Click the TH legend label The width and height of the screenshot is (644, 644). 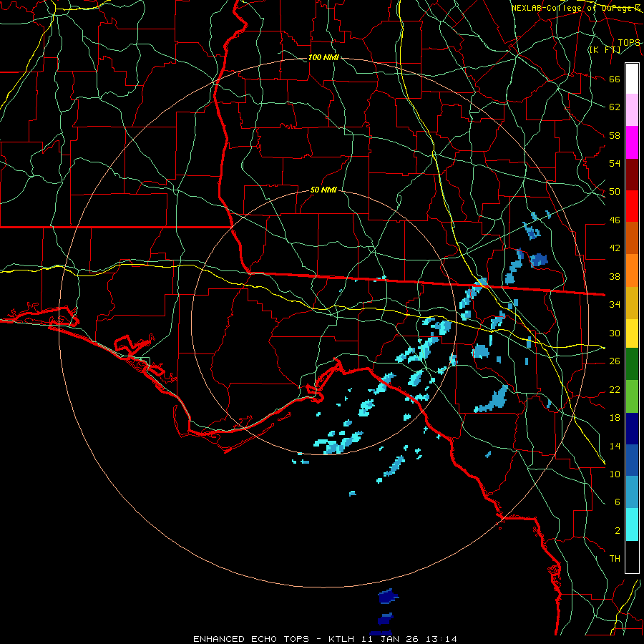tap(615, 559)
